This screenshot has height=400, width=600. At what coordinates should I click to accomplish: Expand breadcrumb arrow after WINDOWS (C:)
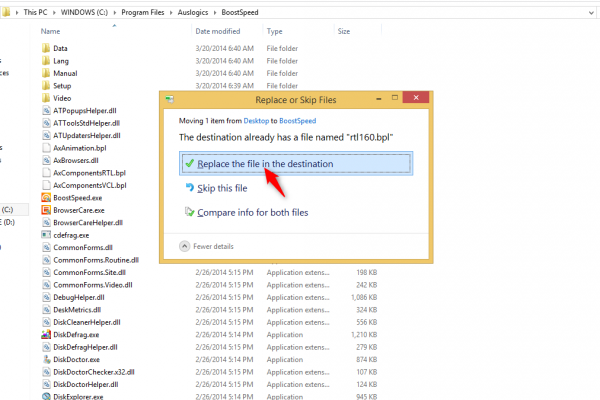(114, 13)
